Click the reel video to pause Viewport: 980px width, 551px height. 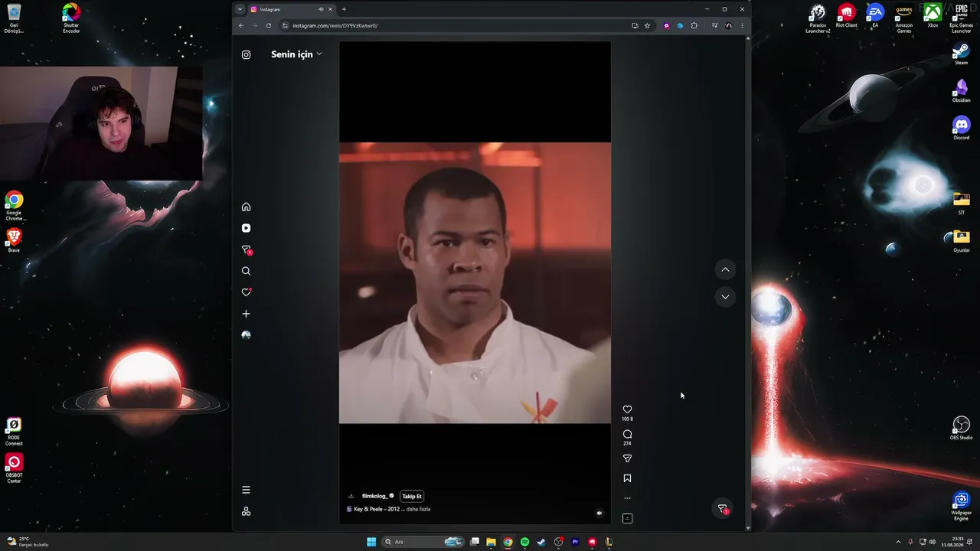475,282
